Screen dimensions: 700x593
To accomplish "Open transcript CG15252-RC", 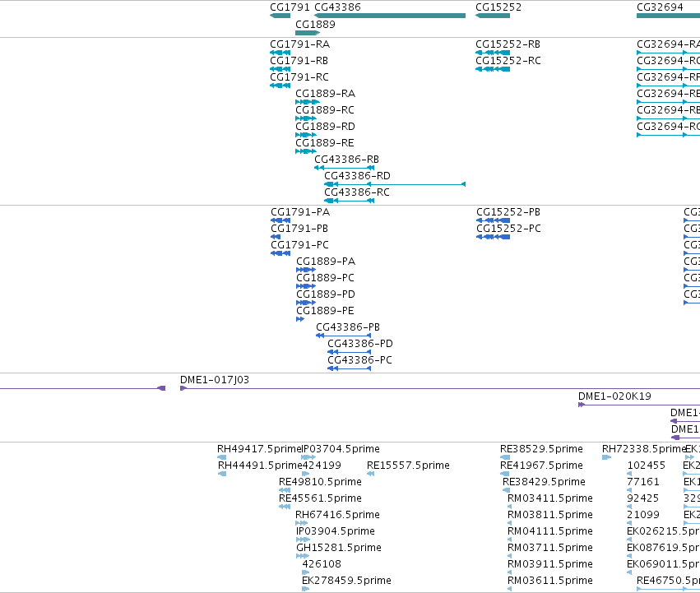I will 508,61.
